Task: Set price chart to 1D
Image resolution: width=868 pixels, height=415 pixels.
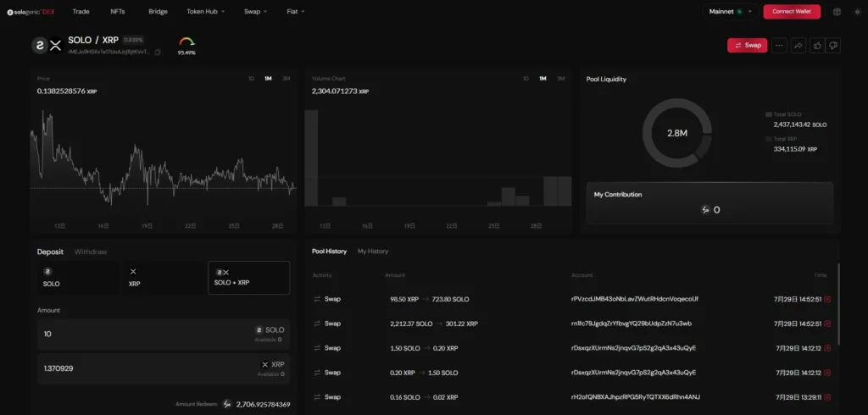Action: 251,79
